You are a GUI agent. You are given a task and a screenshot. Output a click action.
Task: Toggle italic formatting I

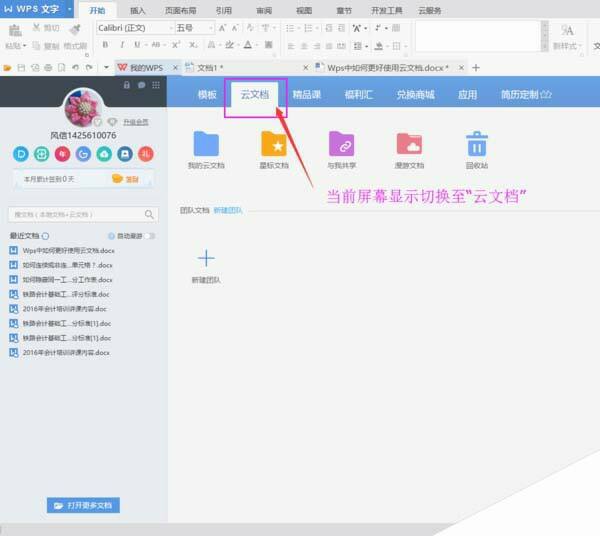pyautogui.click(x=122, y=45)
